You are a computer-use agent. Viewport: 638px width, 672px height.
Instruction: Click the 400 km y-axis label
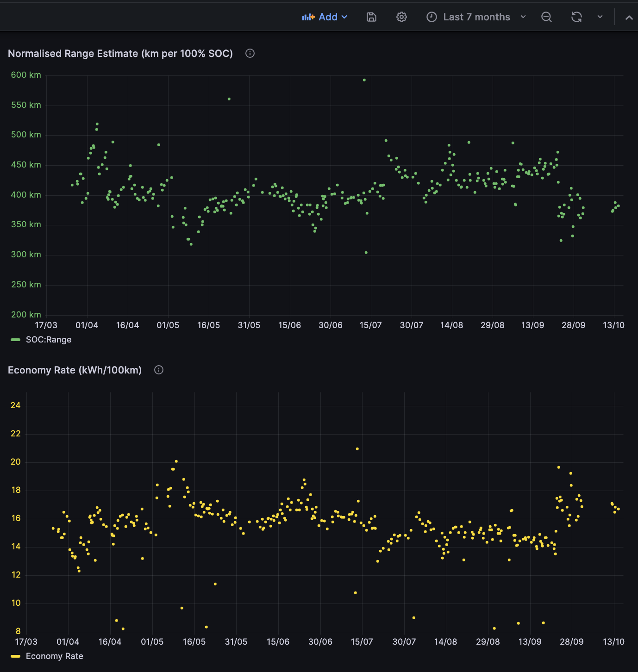[x=26, y=195]
